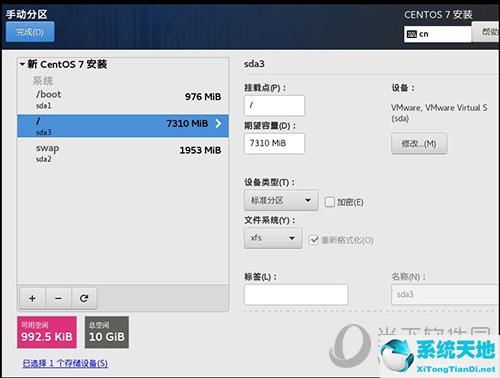This screenshot has height=378, width=500.
Task: Click the 总空间 10 GiB box
Action: pyautogui.click(x=107, y=332)
